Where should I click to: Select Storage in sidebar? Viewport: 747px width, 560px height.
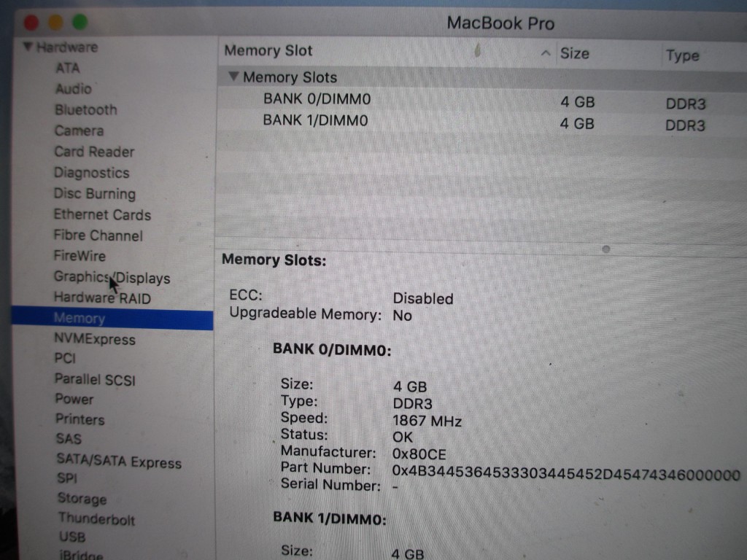[x=82, y=498]
